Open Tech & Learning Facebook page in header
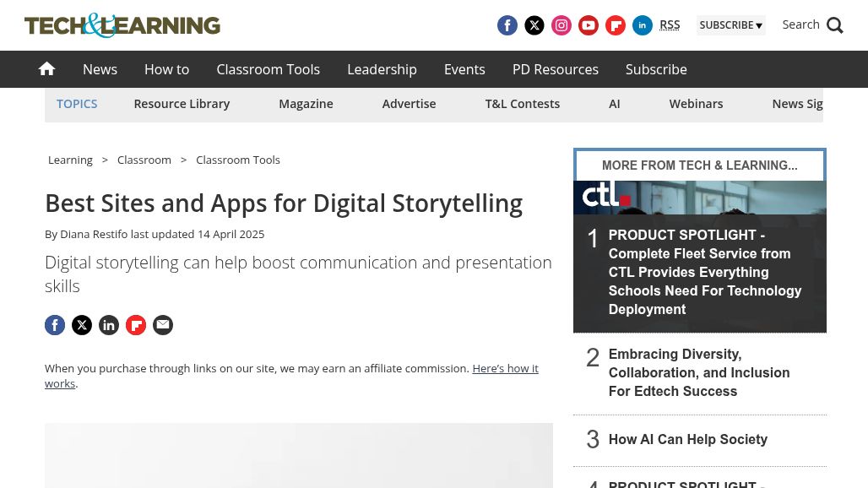 [x=507, y=25]
